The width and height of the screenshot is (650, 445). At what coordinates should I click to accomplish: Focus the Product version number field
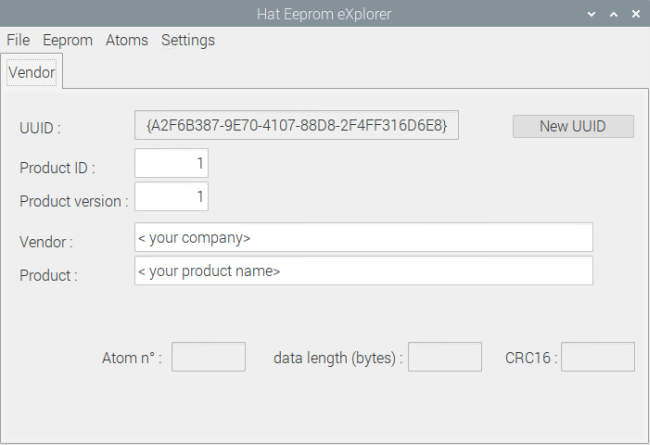click(171, 196)
